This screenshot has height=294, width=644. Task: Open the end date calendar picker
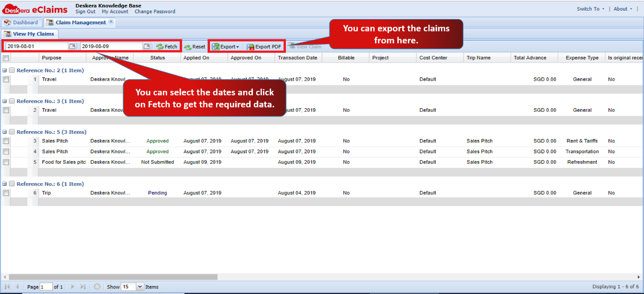pyautogui.click(x=147, y=47)
